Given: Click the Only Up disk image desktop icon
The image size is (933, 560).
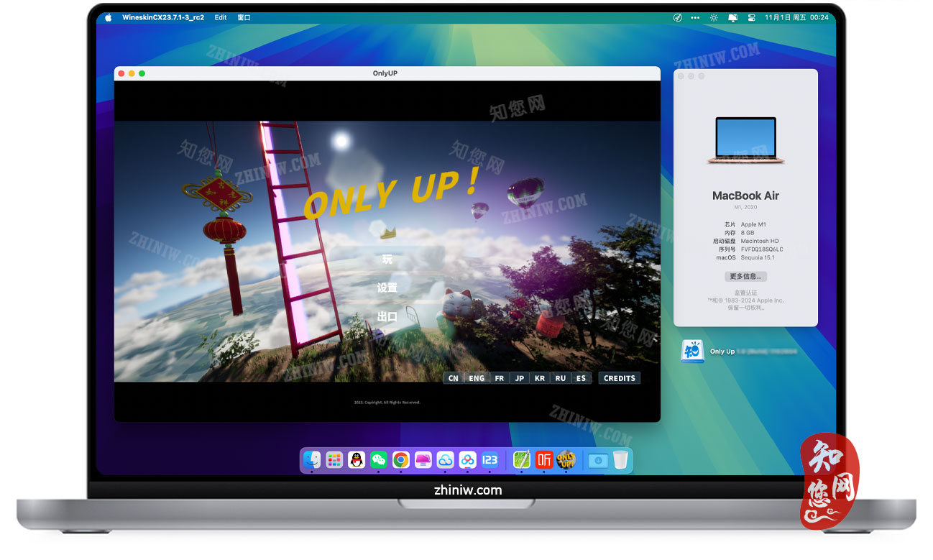Looking at the screenshot, I should click(693, 351).
